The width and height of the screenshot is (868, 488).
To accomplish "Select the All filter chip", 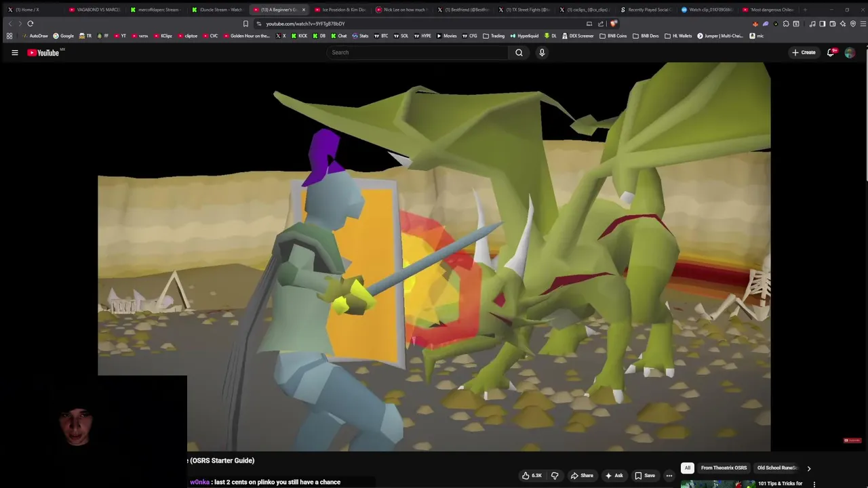I will pyautogui.click(x=687, y=468).
